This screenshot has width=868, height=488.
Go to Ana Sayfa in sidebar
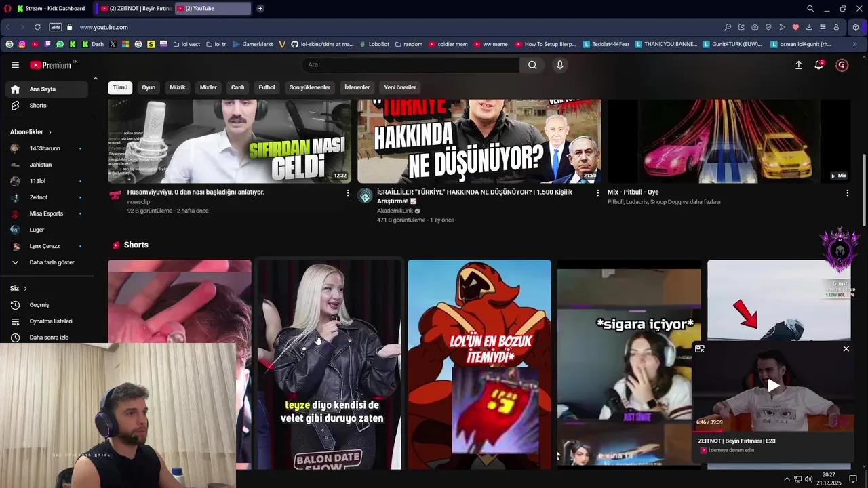46,89
